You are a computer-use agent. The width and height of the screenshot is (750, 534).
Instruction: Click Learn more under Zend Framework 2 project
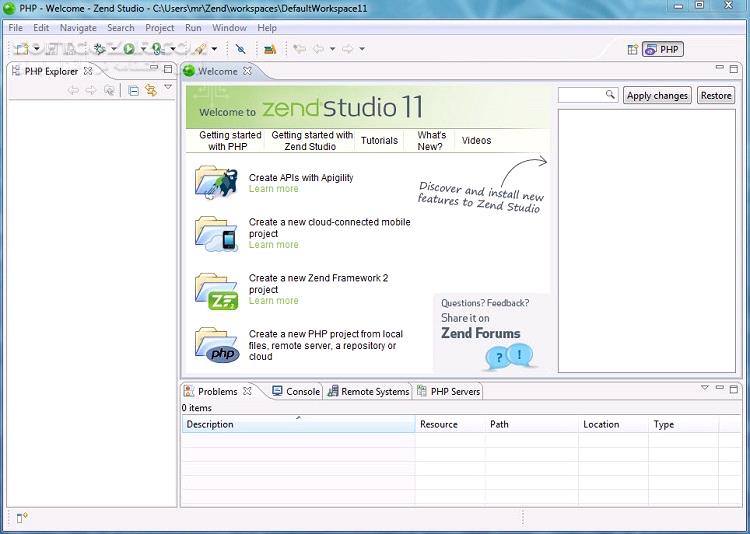(x=274, y=301)
